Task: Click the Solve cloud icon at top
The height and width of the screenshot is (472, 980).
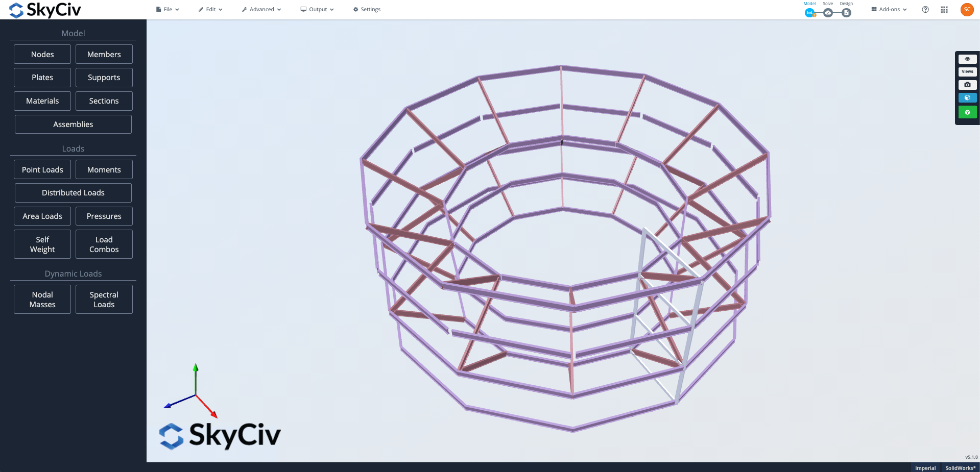Action: (828, 12)
